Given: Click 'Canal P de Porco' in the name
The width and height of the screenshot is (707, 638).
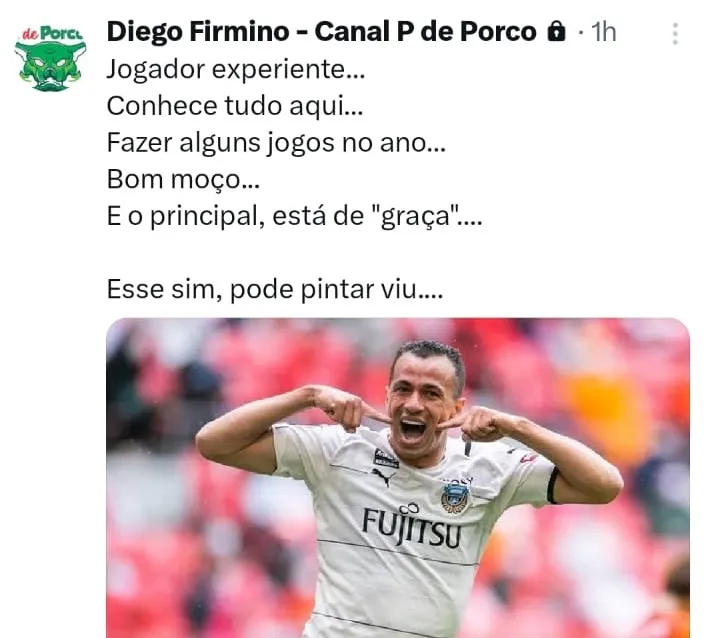Looking at the screenshot, I should tap(426, 32).
